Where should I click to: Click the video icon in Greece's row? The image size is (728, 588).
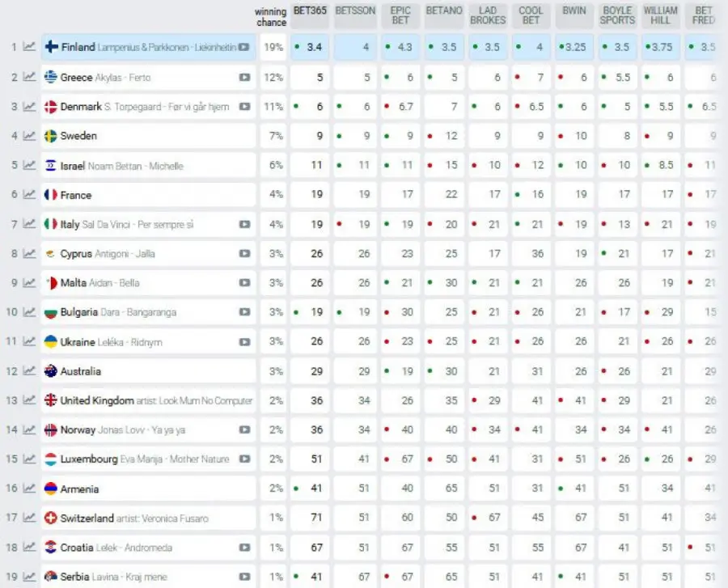pyautogui.click(x=244, y=78)
